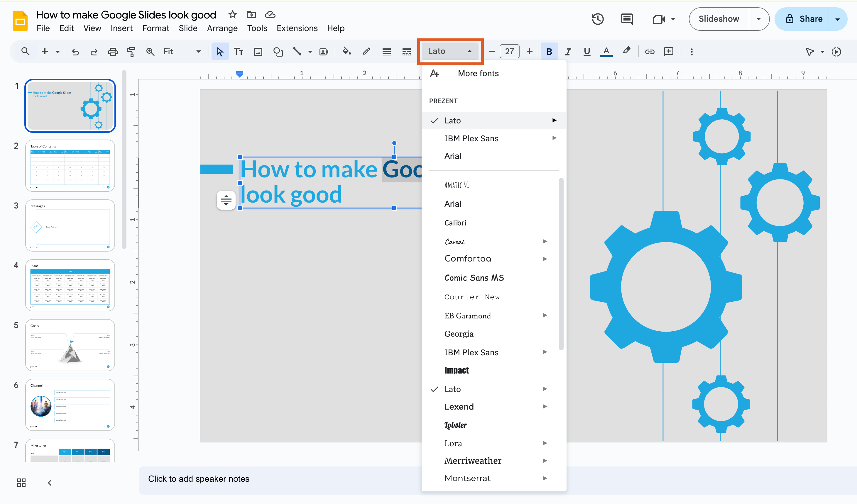Image resolution: width=857 pixels, height=504 pixels.
Task: Open the toolbar three-dot overflow menu
Action: tap(692, 52)
